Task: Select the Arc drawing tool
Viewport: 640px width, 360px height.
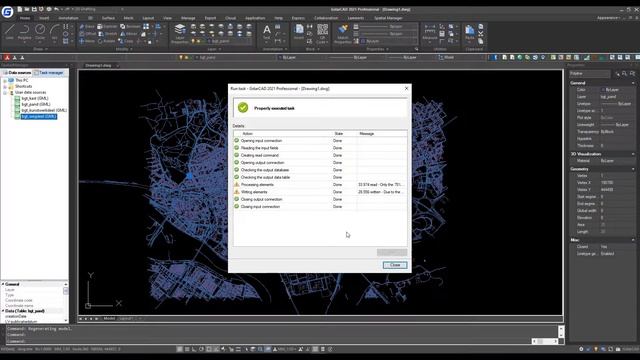Action: [55, 32]
